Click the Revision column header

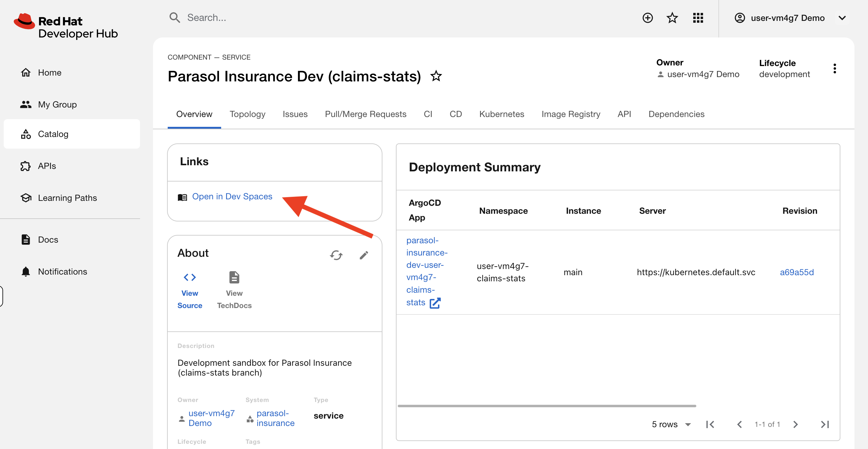tap(800, 211)
